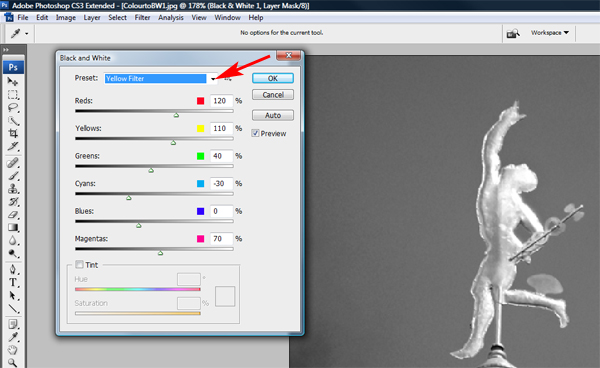
Task: Select the Horizontal Type tool
Action: [x=13, y=283]
